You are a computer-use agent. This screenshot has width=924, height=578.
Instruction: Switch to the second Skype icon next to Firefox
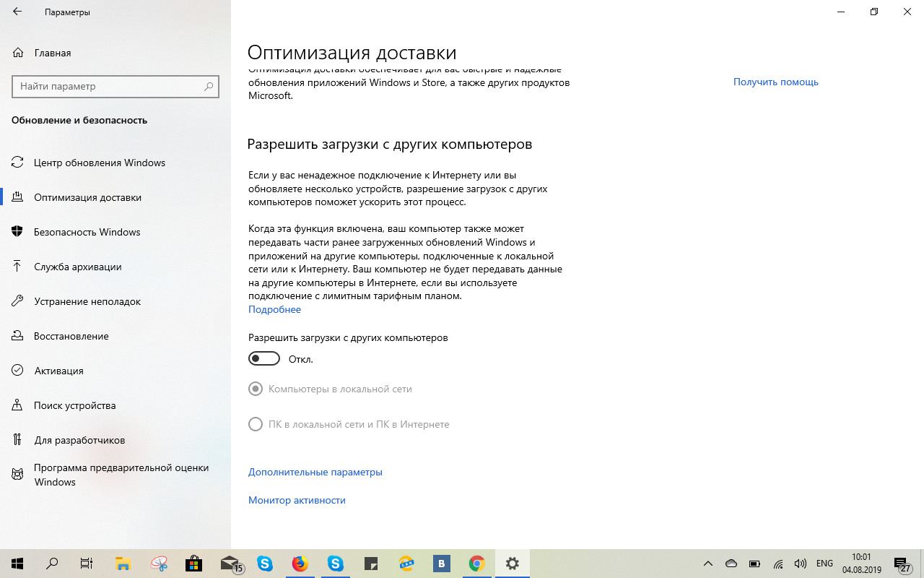tap(335, 564)
